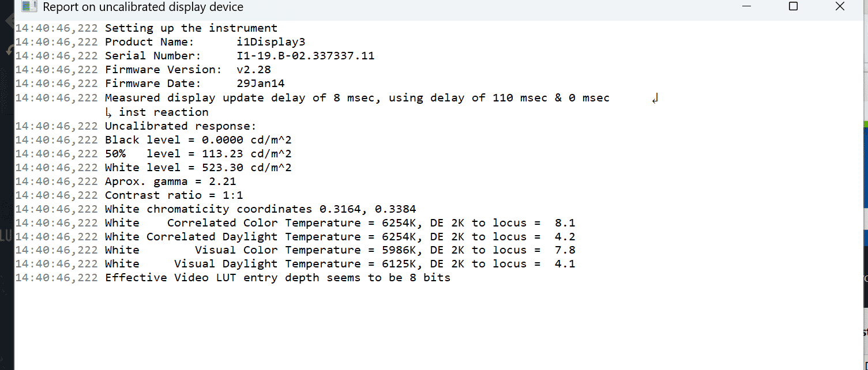This screenshot has height=370, width=868.
Task: Close the uncalibrated display report window
Action: point(840,7)
